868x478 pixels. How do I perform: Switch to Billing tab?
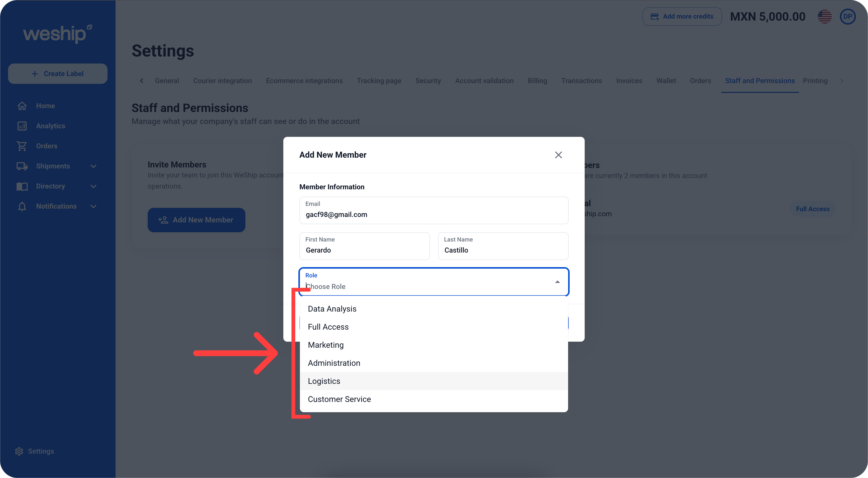pos(537,81)
